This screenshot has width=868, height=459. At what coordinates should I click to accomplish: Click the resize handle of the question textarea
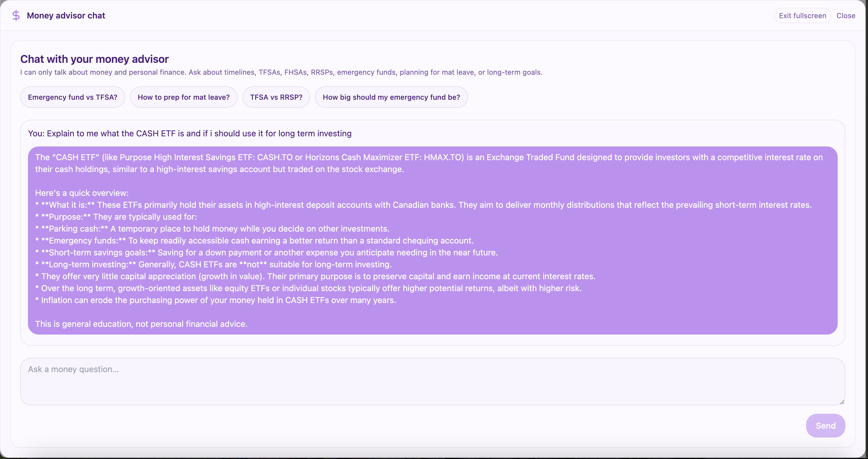click(842, 402)
